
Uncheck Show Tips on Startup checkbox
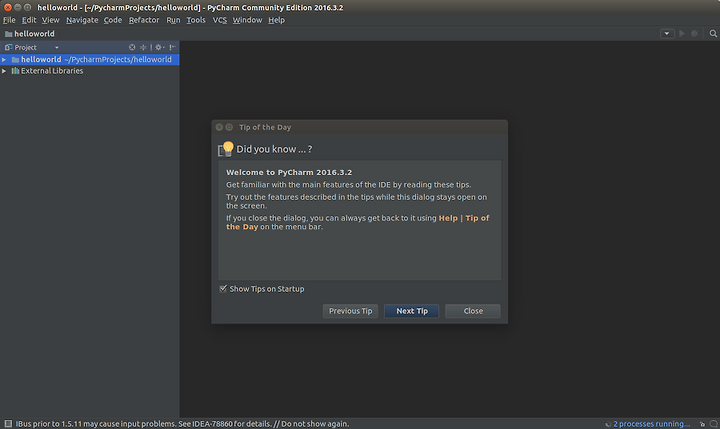click(223, 288)
